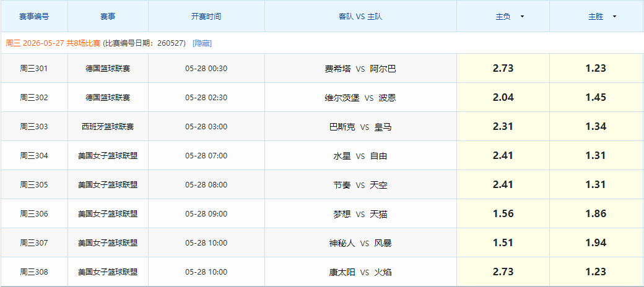Screen dimensions: 644x287
Task: Click the 西班牙篮球联赛 league cell
Action: [108, 127]
